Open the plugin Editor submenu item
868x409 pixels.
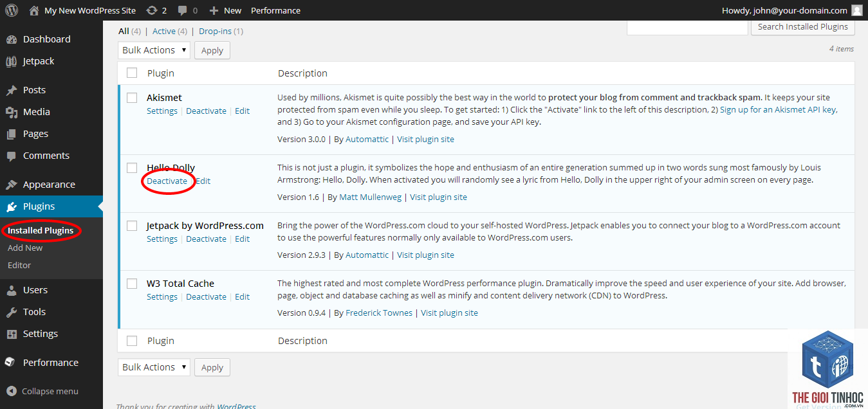(x=19, y=265)
